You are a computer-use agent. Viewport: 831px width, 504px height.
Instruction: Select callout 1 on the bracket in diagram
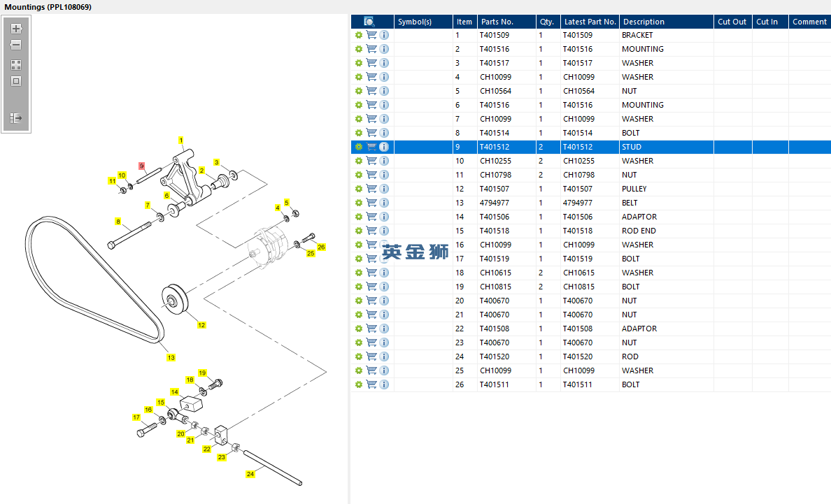click(x=180, y=141)
